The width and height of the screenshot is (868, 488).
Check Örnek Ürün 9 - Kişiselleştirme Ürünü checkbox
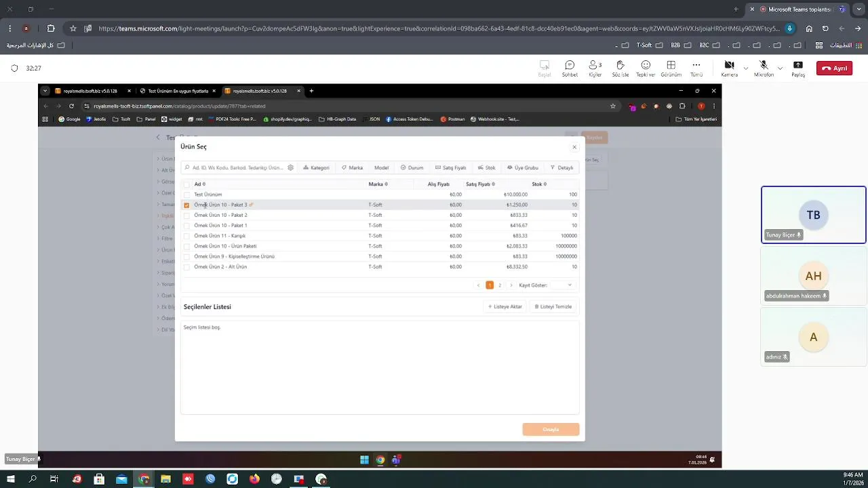(x=186, y=256)
